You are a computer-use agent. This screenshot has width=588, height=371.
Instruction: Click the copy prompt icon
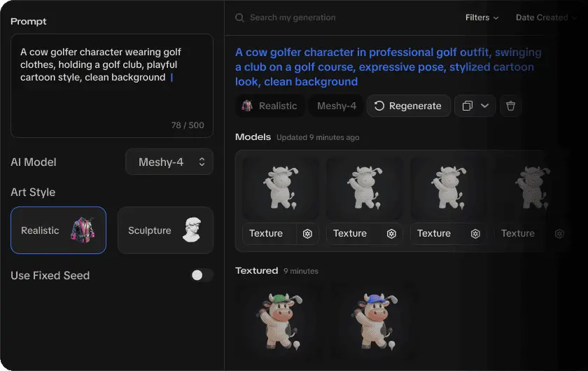468,106
